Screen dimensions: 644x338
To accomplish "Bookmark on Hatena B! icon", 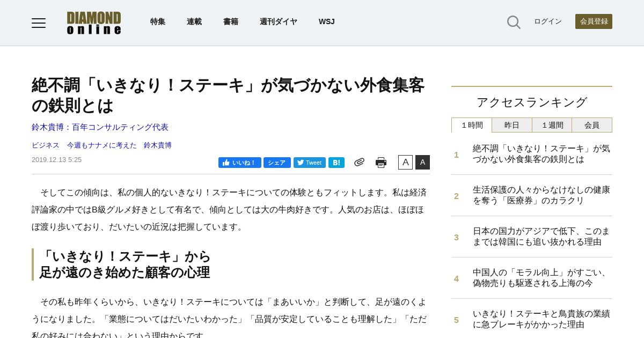I will tap(336, 163).
